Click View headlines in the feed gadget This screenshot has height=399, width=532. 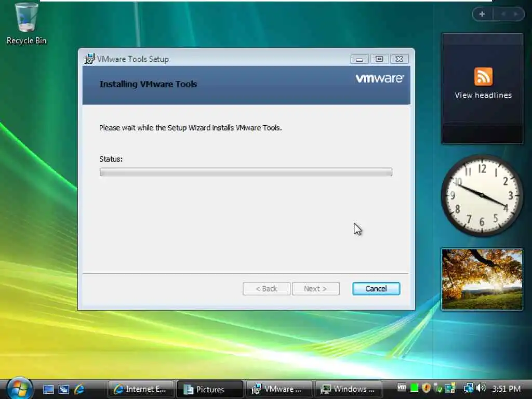tap(483, 96)
